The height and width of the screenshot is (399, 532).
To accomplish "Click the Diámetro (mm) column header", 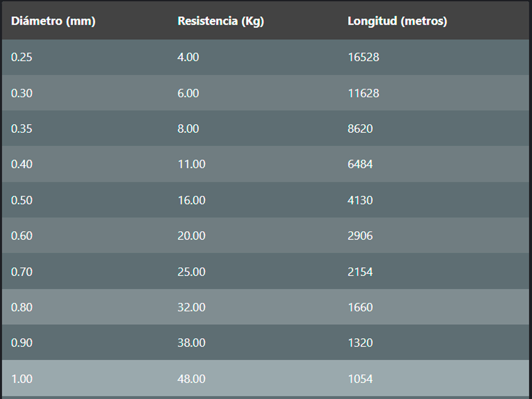I will (x=53, y=21).
